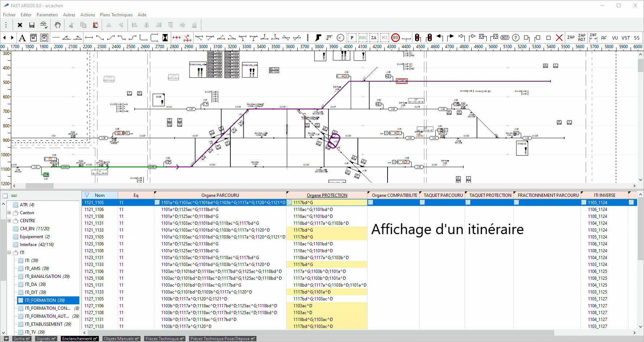Select the RBC zone tool
The image size is (644, 342).
tap(363, 38)
